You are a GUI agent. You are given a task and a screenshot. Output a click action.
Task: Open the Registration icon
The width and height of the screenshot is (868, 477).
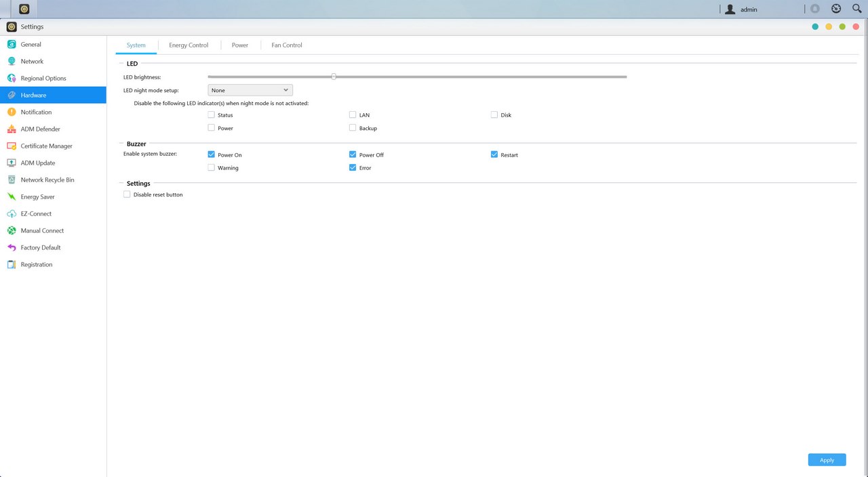[x=12, y=264]
